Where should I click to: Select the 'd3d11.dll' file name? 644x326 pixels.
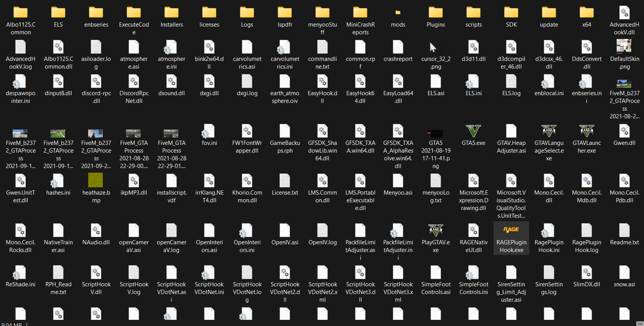[474, 59]
